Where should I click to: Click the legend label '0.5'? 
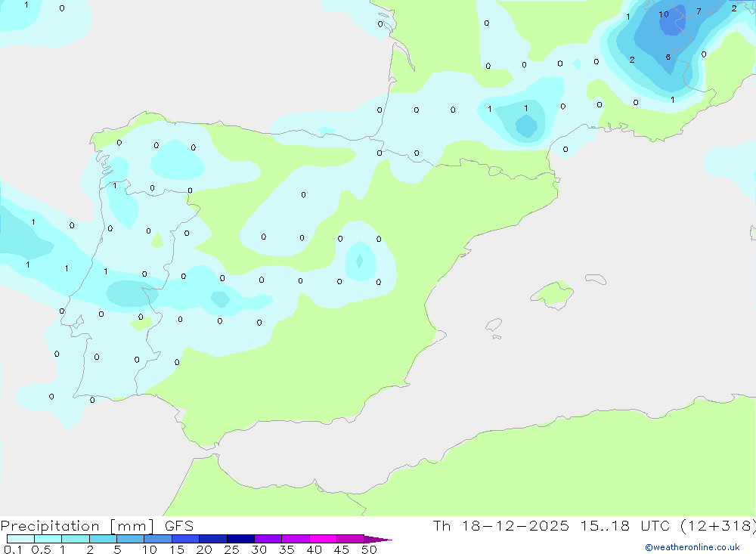[x=41, y=549]
